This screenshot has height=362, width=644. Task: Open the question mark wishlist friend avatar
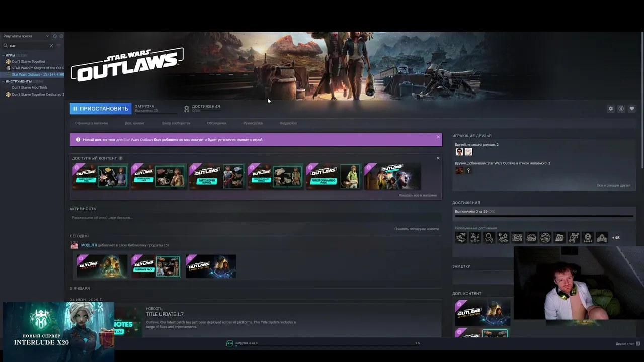tap(468, 171)
